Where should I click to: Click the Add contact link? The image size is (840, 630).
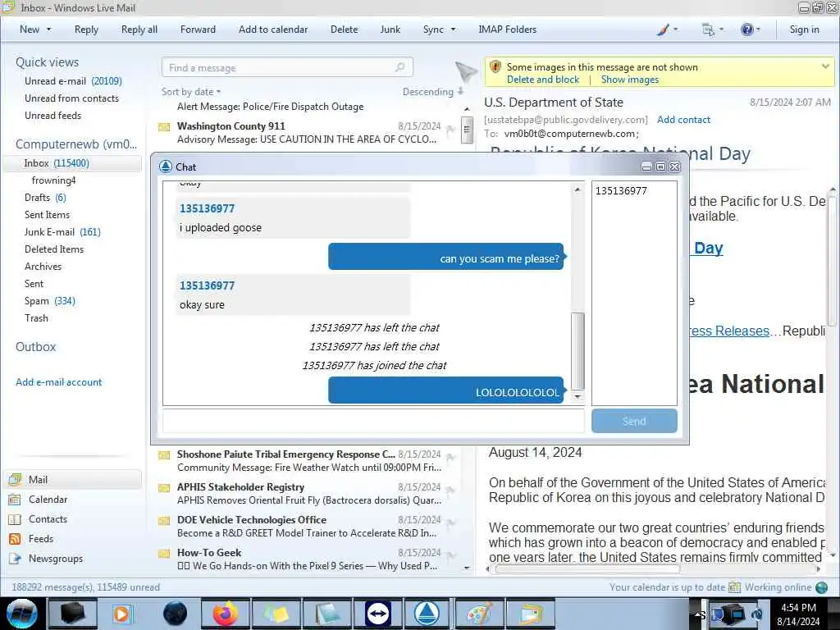click(x=683, y=120)
